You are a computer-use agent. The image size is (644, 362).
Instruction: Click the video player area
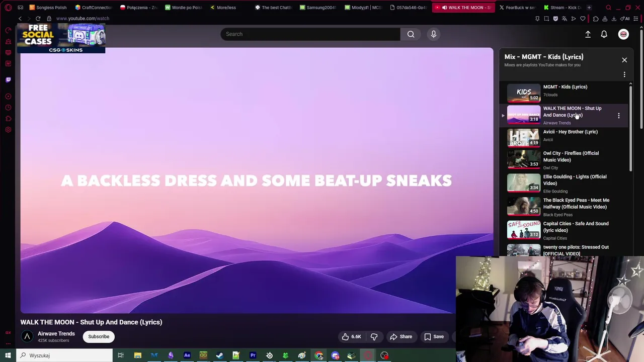[x=257, y=180]
